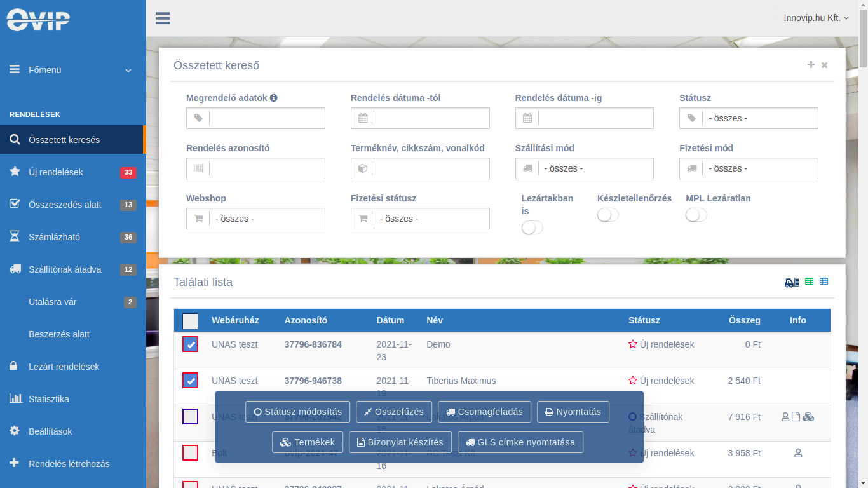868x488 pixels.
Task: Click the Státusz módosítás button
Action: coord(298,412)
